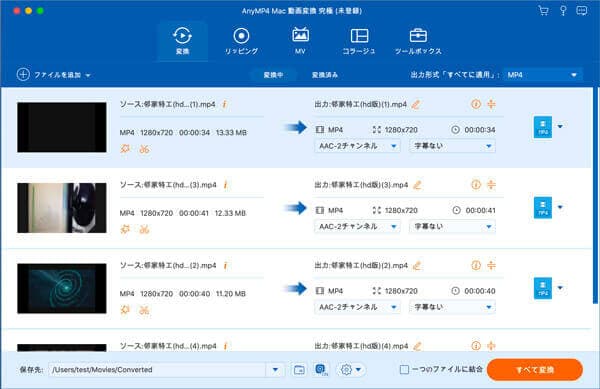600x389 pixels.
Task: Expand format arrow beside (3).mp4 MP4 button
Action: pyautogui.click(x=560, y=207)
